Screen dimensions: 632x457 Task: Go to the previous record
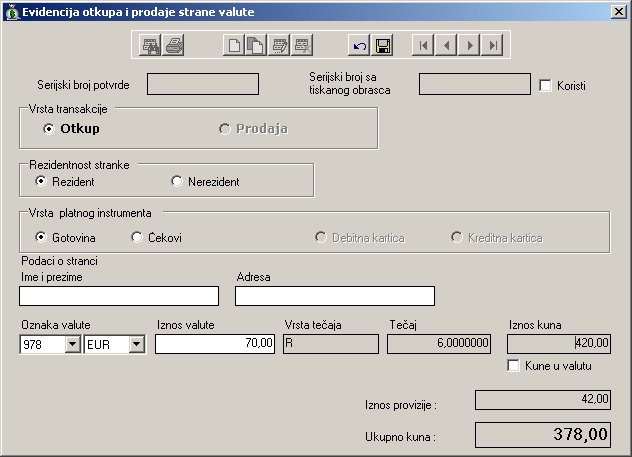[x=447, y=45]
